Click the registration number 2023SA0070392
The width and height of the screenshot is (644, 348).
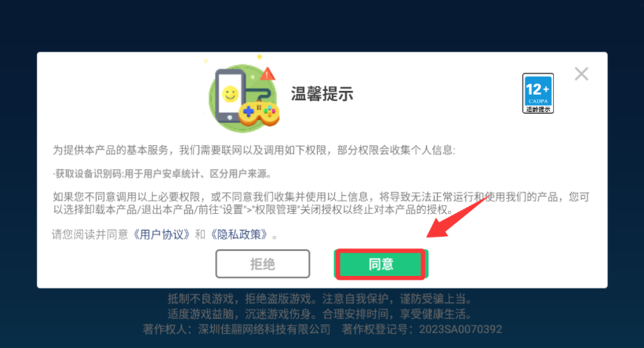pos(460,329)
